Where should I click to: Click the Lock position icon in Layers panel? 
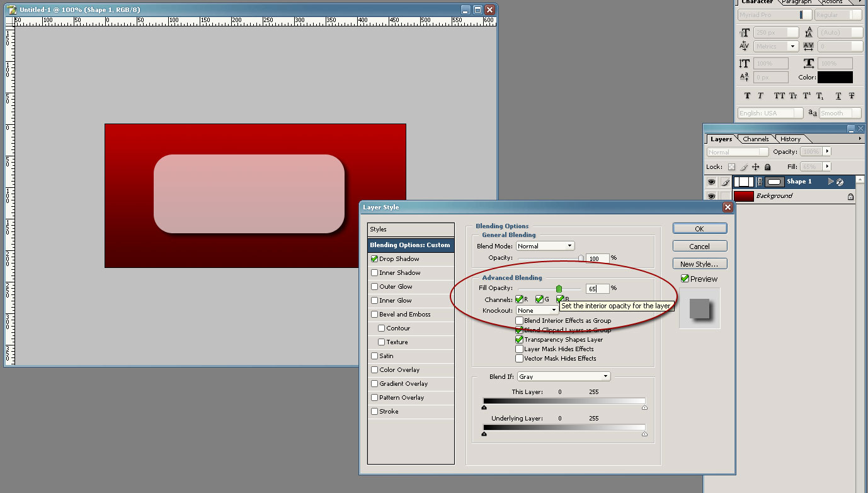coord(756,166)
